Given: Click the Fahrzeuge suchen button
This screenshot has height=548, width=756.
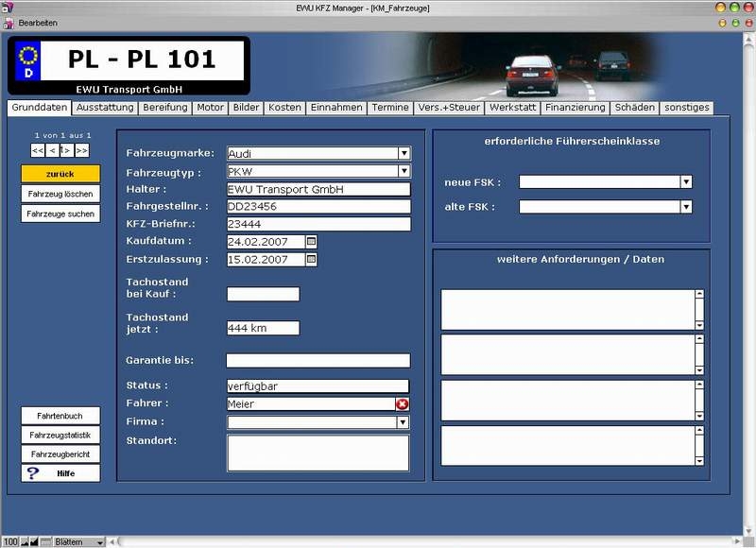Looking at the screenshot, I should point(60,214).
